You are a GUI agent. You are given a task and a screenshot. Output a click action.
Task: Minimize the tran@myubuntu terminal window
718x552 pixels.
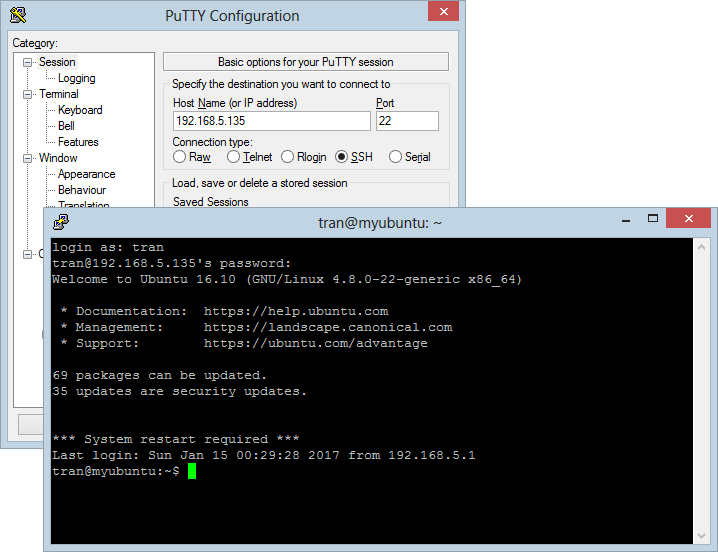tap(626, 220)
